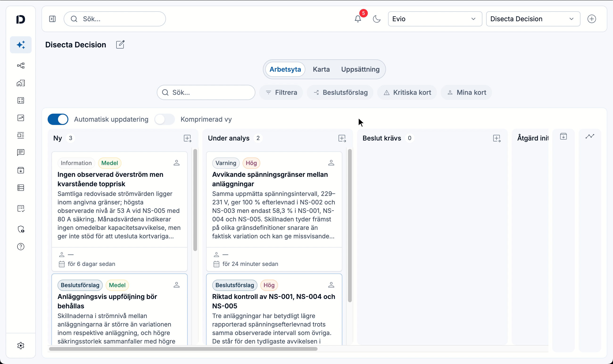Open the Filtrera filter options

click(281, 92)
